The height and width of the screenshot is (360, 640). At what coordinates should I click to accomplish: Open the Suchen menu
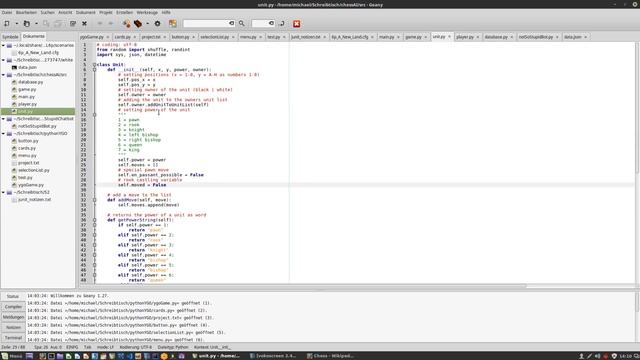[x=47, y=13]
